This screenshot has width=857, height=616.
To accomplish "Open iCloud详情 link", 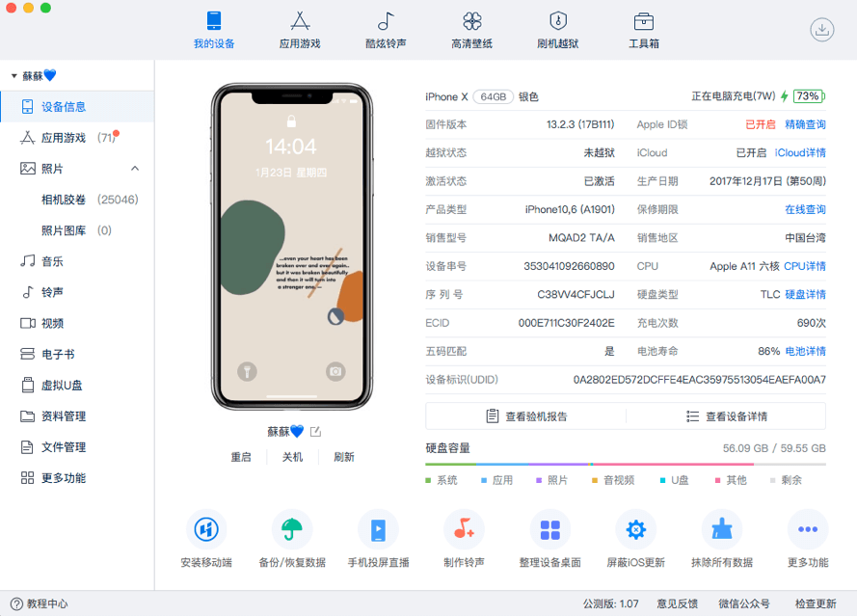I will tap(800, 153).
